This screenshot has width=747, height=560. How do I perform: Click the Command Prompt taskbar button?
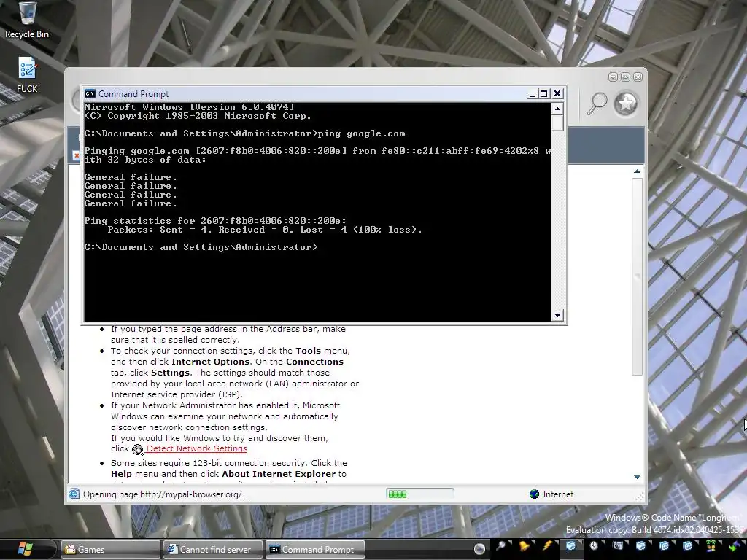(315, 550)
